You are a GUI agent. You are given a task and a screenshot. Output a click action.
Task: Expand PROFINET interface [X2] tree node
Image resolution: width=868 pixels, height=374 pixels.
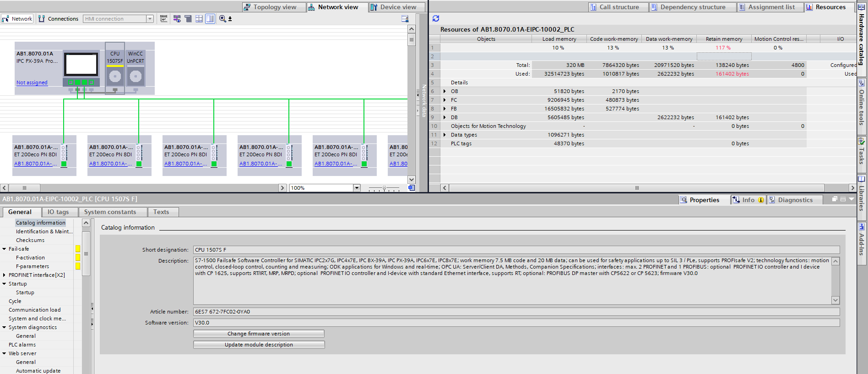click(x=5, y=275)
